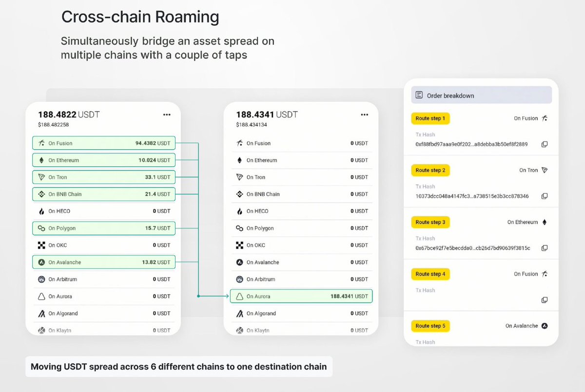The height and width of the screenshot is (392, 585).
Task: Select the Route step 3 badge
Action: [430, 222]
